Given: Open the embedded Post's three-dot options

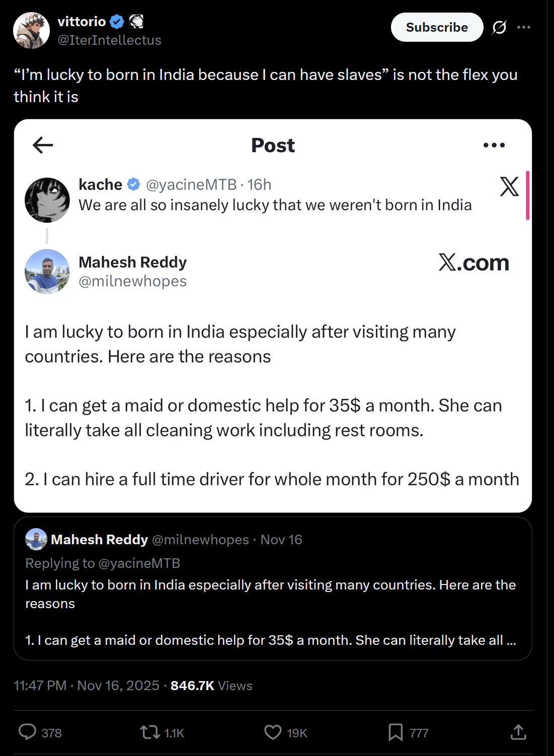Looking at the screenshot, I should [x=494, y=145].
